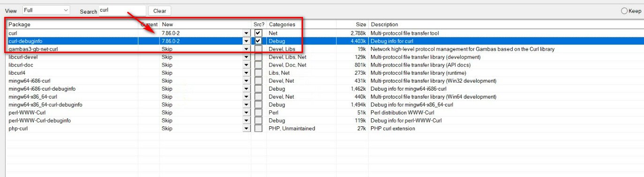The image size is (644, 177).
Task: Uncheck source checkbox for curl
Action: [258, 33]
